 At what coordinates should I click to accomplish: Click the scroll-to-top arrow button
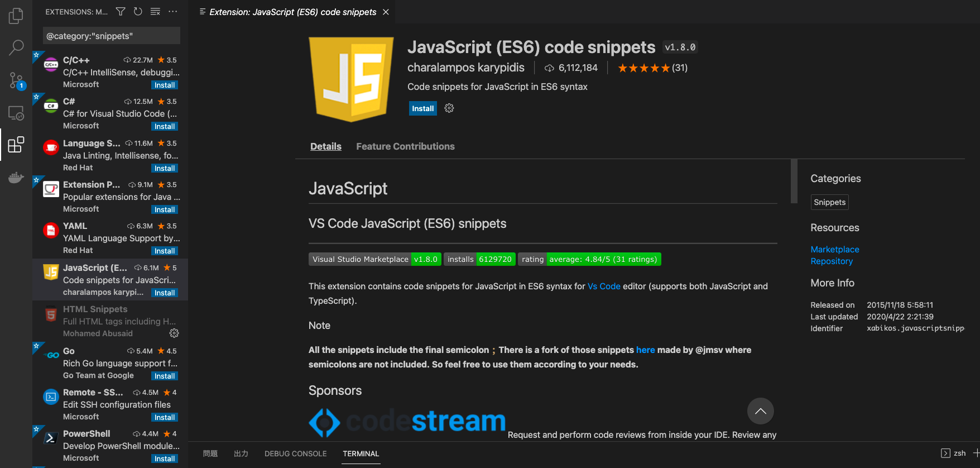(x=761, y=411)
